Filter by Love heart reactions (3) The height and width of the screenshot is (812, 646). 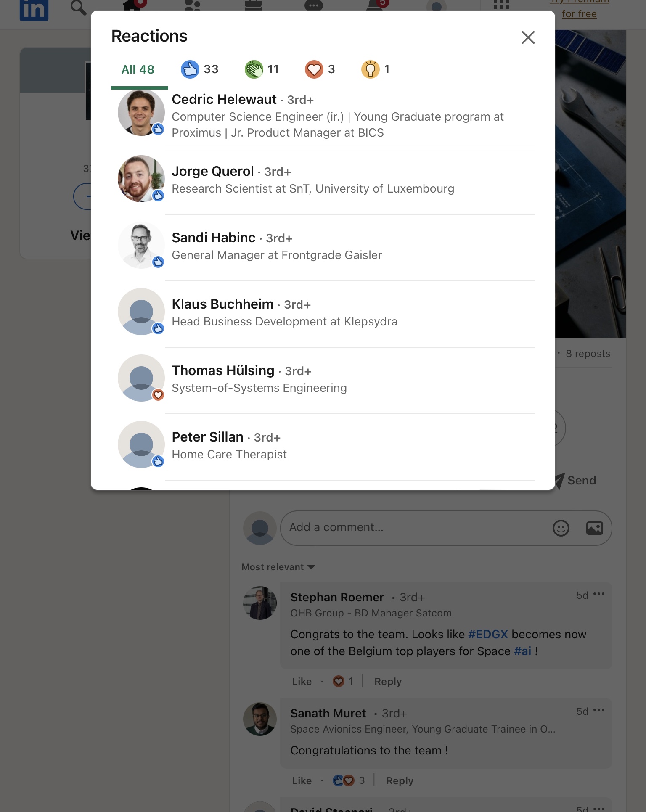point(320,69)
